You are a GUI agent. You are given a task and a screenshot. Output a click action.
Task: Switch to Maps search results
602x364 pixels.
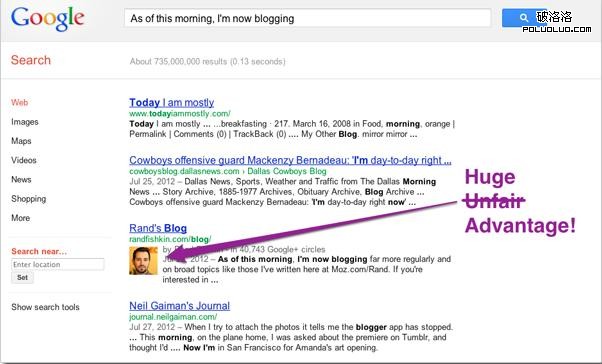pos(21,141)
